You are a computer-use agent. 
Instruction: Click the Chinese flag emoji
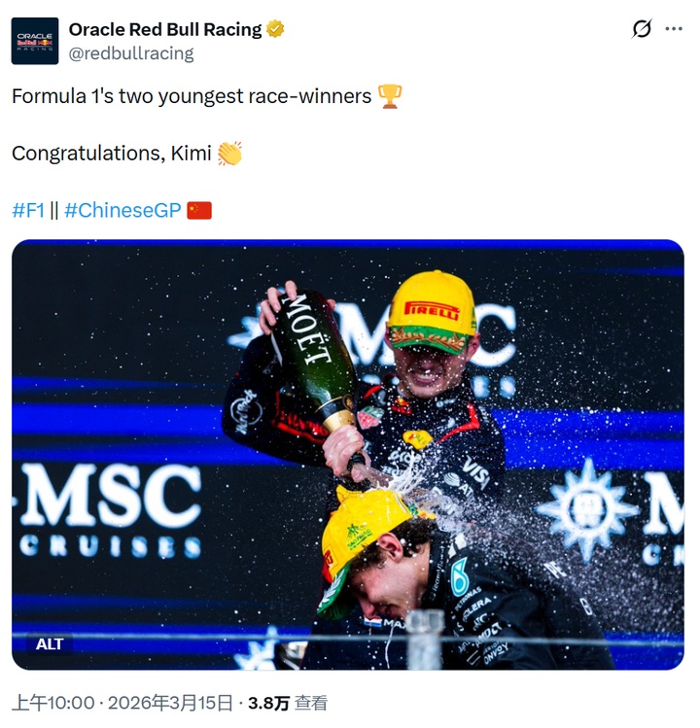[x=199, y=210]
